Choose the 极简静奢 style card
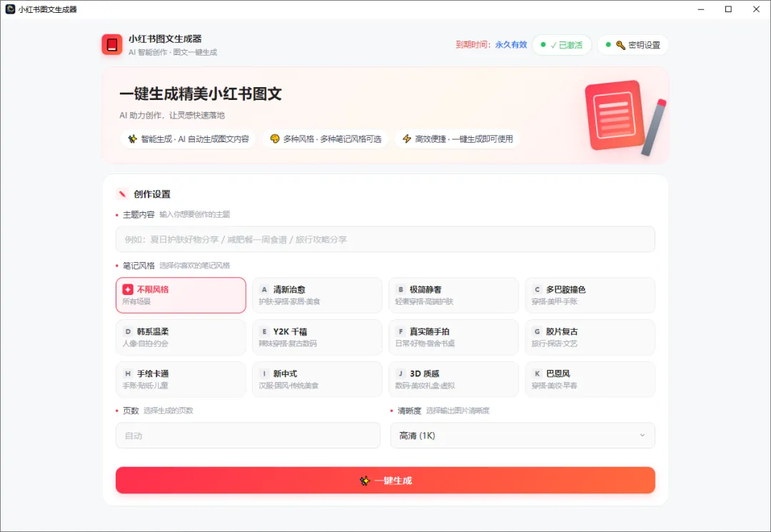The width and height of the screenshot is (771, 532). coord(453,295)
